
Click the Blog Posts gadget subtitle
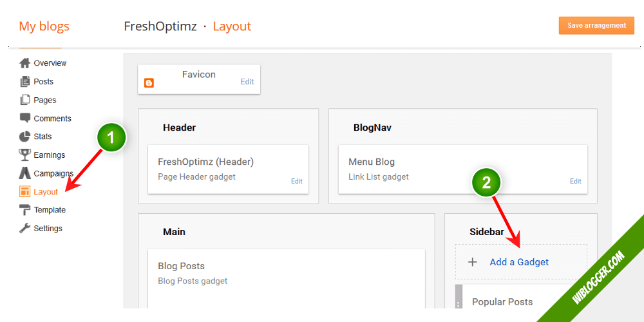pos(193,281)
